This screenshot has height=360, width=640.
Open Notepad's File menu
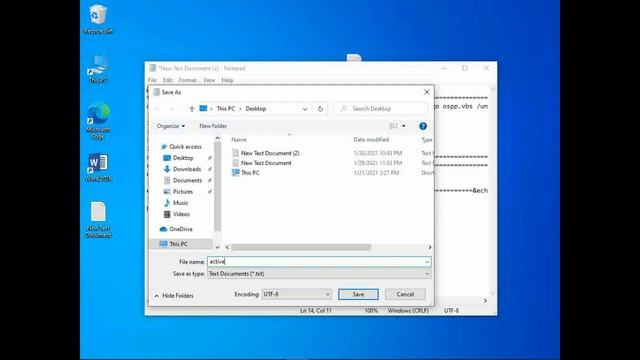[152, 80]
